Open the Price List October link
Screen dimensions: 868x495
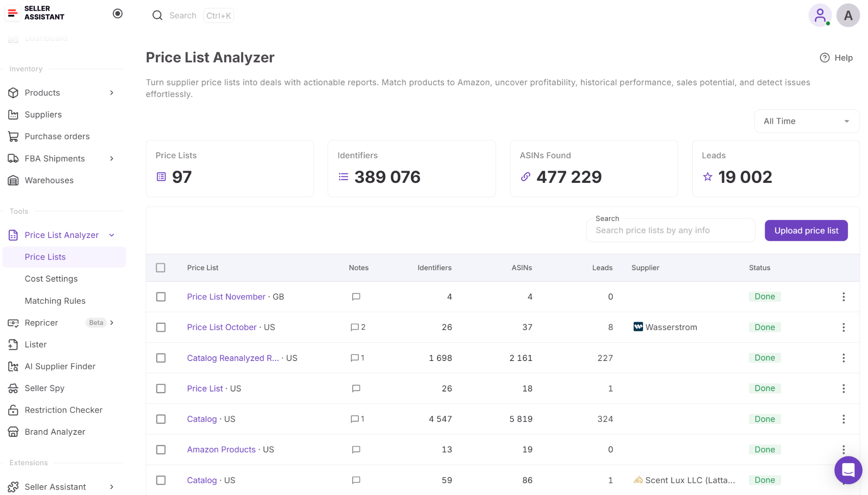222,327
